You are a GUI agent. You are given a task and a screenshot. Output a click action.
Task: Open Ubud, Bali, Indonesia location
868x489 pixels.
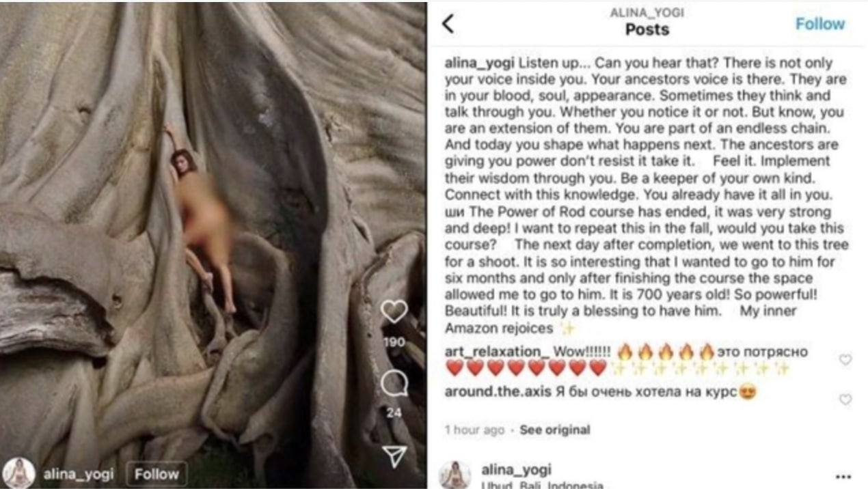tap(542, 486)
